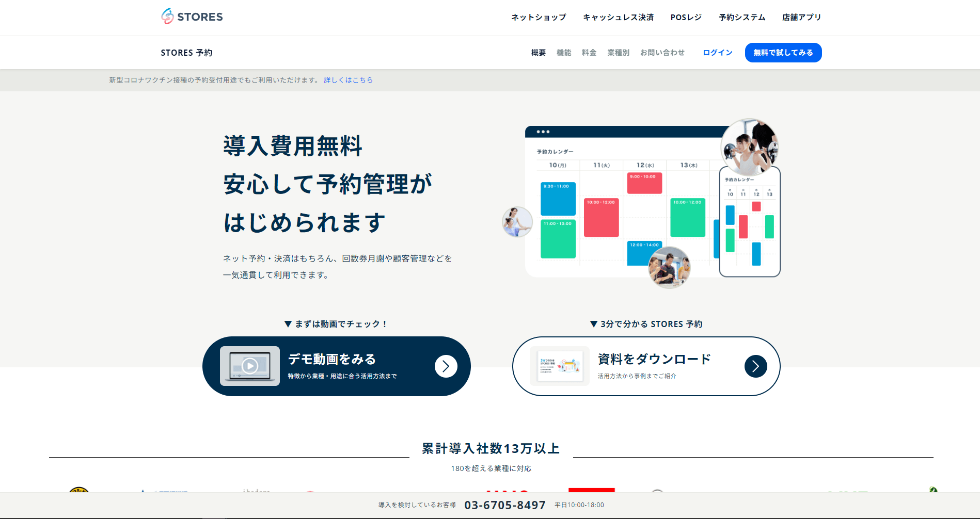980x519 pixels.
Task: Follow the 詳しくはこちら link
Action: click(x=349, y=80)
